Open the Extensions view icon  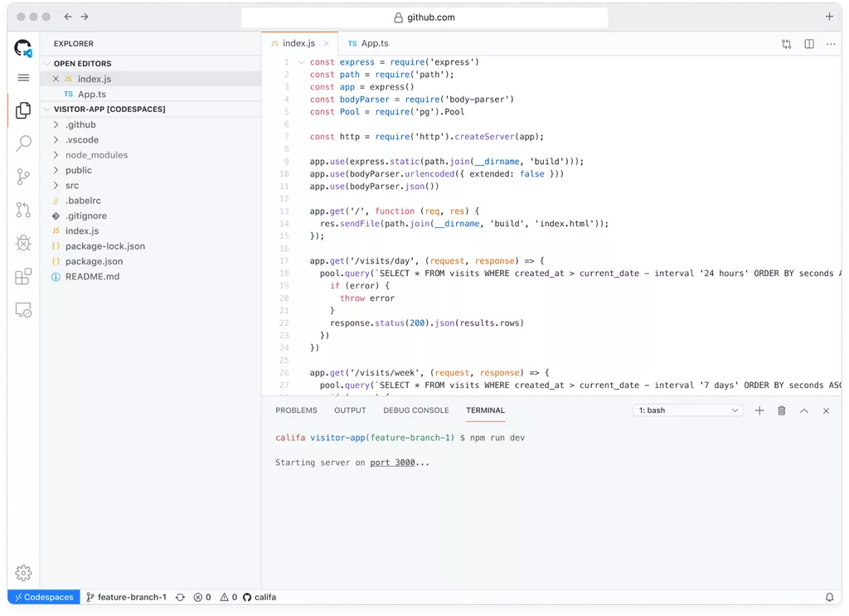(x=23, y=276)
